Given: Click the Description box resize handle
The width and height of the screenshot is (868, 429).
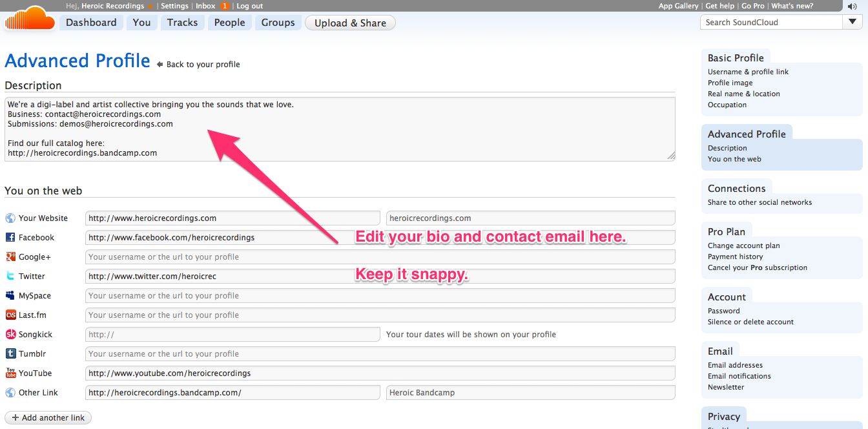Looking at the screenshot, I should pyautogui.click(x=671, y=156).
